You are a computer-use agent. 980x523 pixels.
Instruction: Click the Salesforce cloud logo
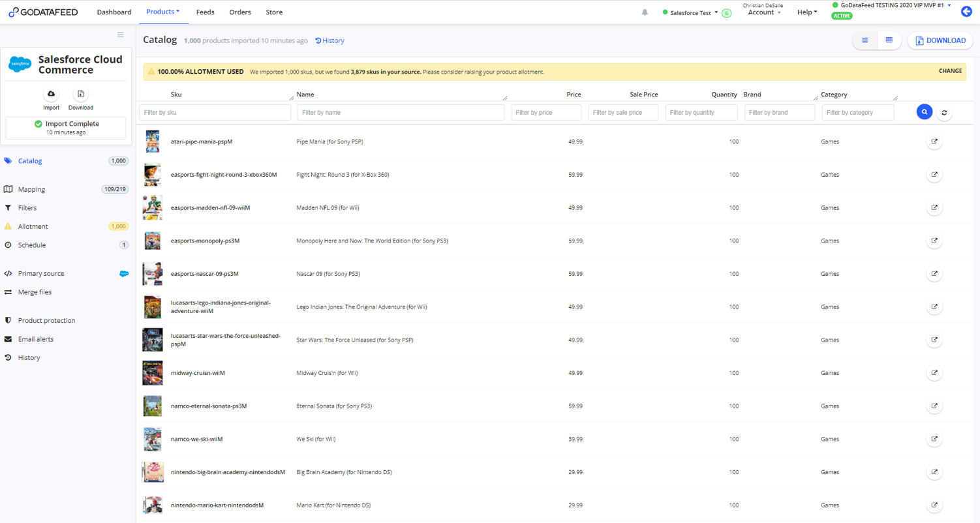[x=20, y=65]
